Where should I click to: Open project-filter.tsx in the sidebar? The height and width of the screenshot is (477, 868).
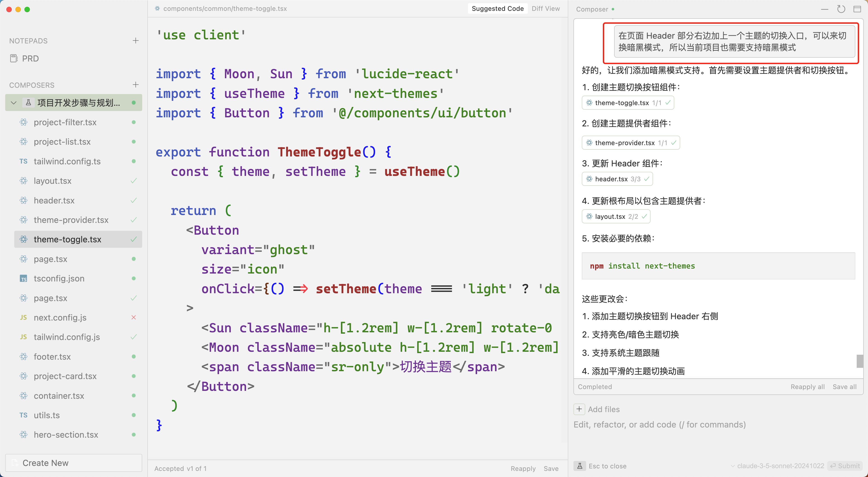(x=78, y=122)
